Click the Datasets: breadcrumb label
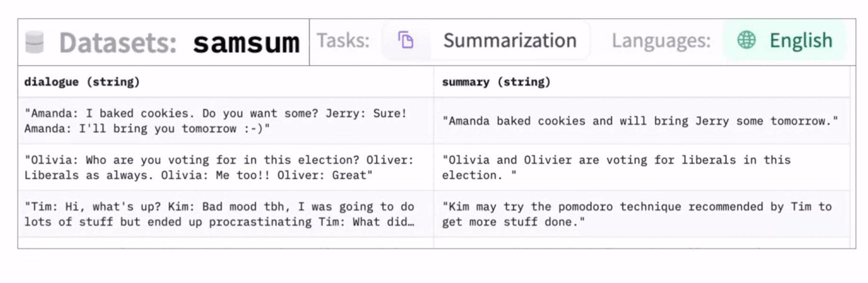Screen dimensions: 868x283 tap(118, 43)
